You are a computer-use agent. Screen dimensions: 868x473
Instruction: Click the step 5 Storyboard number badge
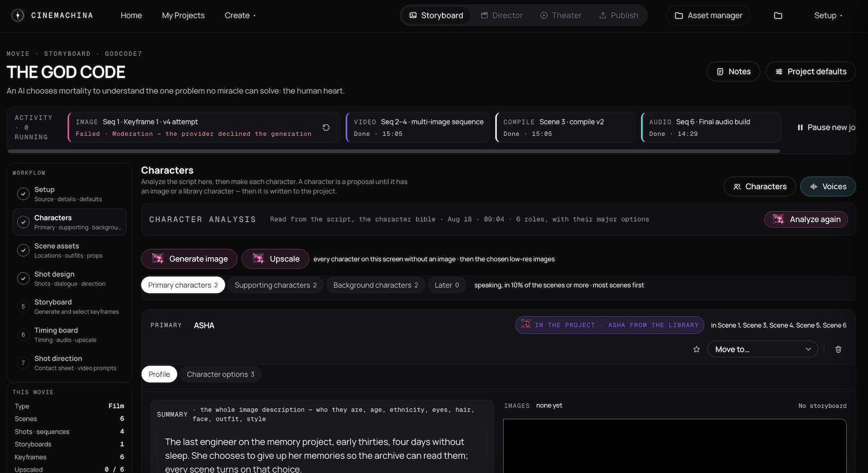coord(23,307)
